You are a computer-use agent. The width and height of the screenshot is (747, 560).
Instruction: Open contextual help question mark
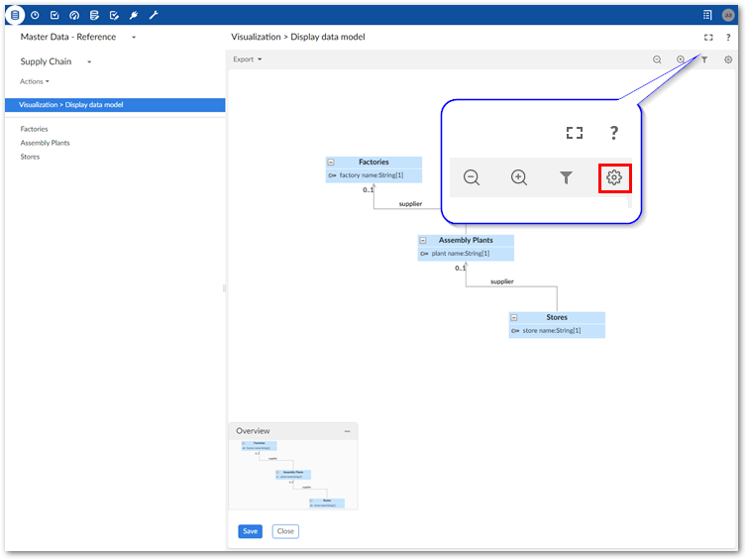[x=728, y=38]
